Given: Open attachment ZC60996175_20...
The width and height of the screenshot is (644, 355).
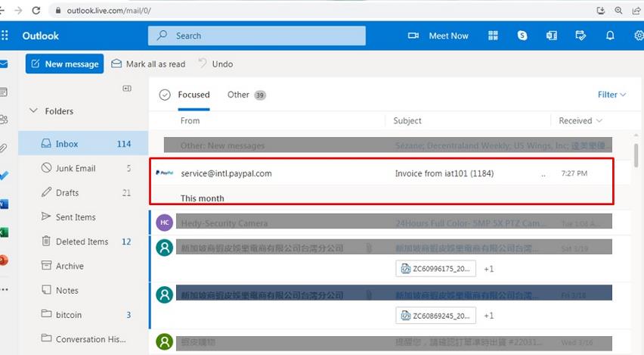Looking at the screenshot, I should click(x=436, y=269).
